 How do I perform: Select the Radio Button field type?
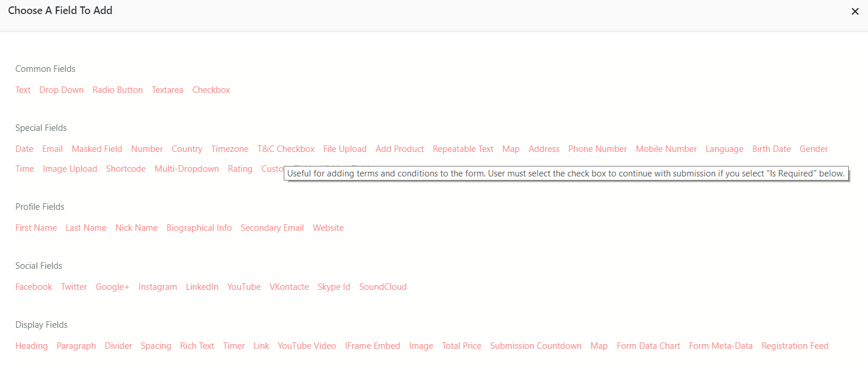pos(117,90)
